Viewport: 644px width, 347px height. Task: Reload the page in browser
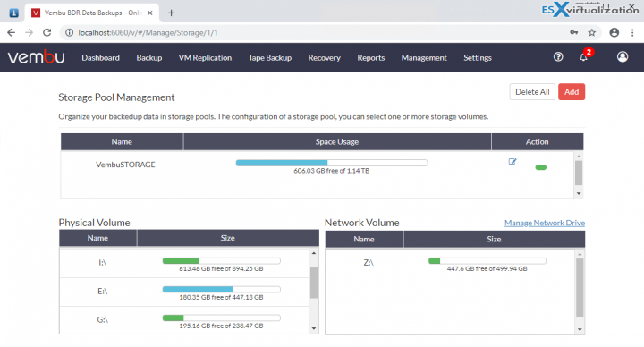pyautogui.click(x=47, y=32)
